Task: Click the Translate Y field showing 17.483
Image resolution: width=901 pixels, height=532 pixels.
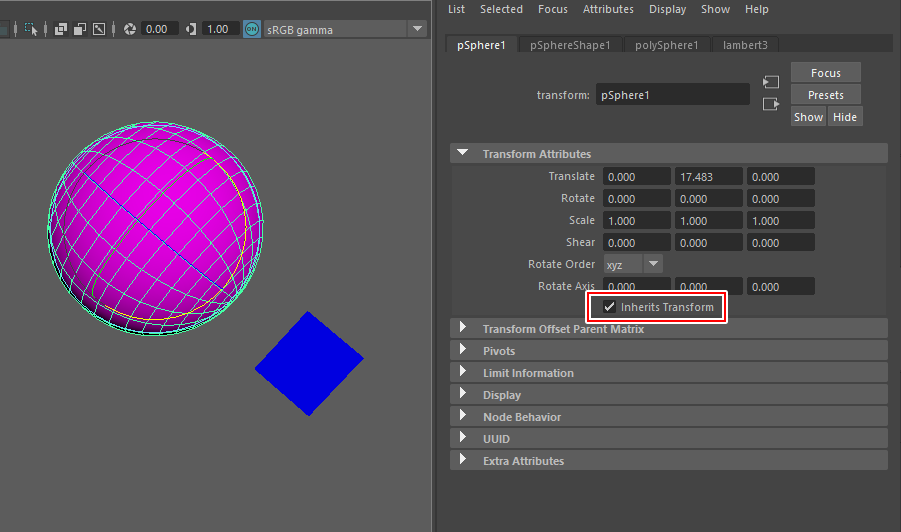Action: [x=708, y=176]
